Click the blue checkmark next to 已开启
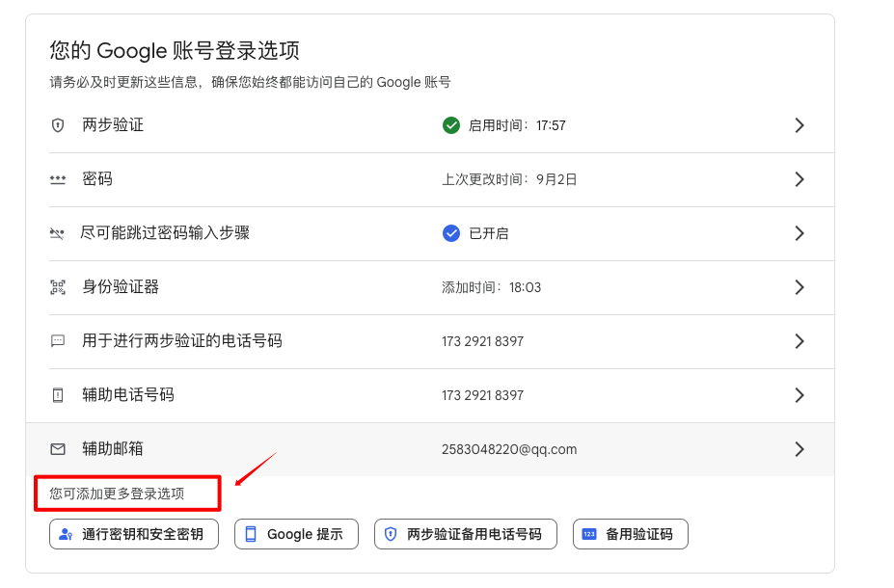The image size is (894, 588). point(451,233)
